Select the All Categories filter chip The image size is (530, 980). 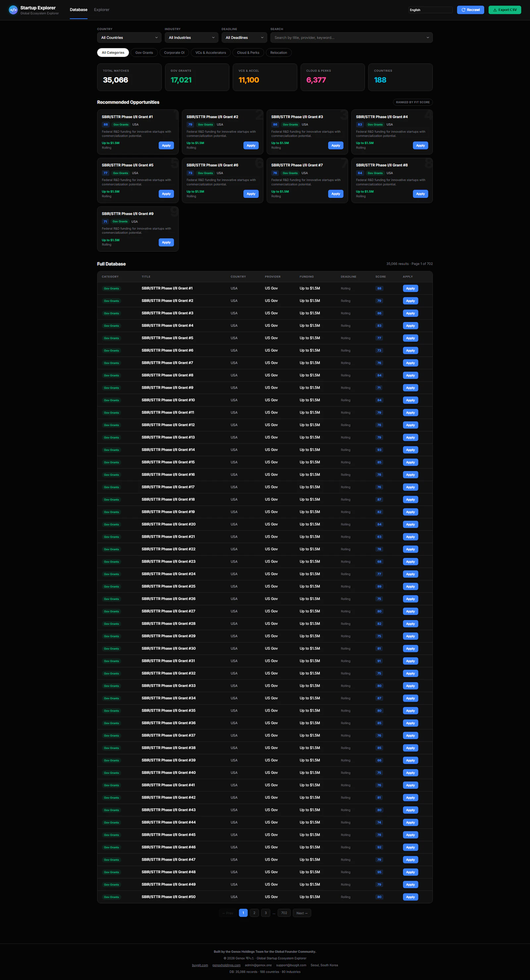coord(113,53)
